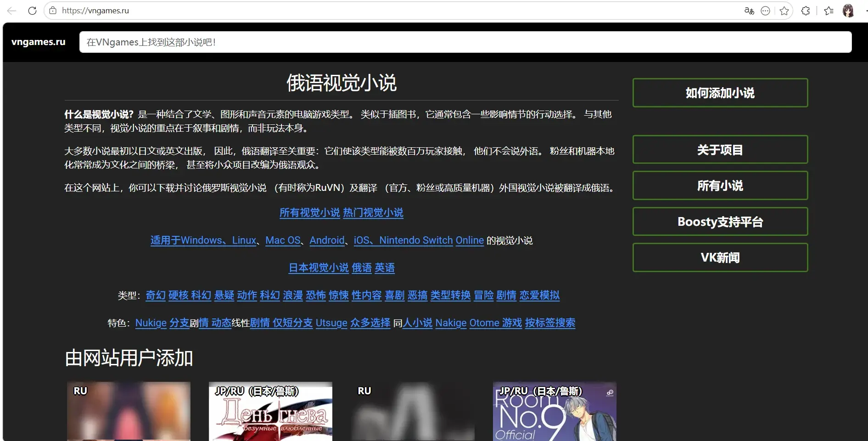Open VK新闻 button

pos(720,257)
